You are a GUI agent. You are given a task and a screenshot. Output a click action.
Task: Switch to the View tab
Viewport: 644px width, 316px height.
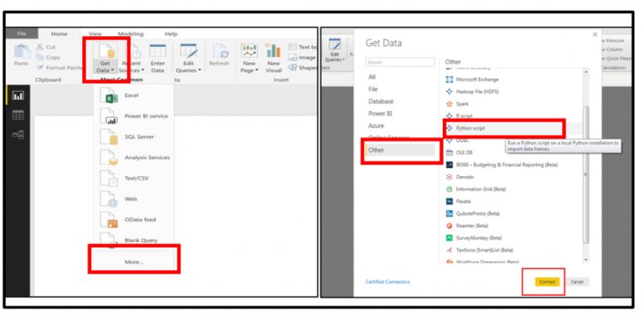(95, 34)
